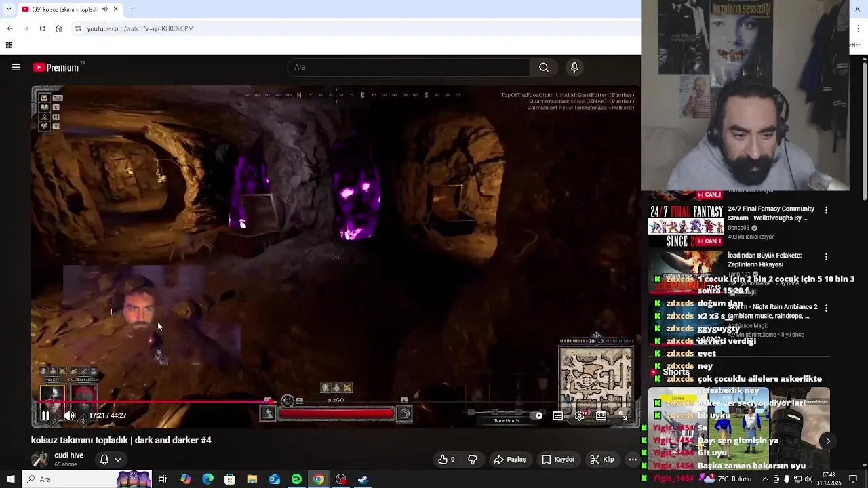This screenshot has width=868, height=488.
Task: Open options for Skyrim Night Rain Ambiance
Action: [x=826, y=308]
